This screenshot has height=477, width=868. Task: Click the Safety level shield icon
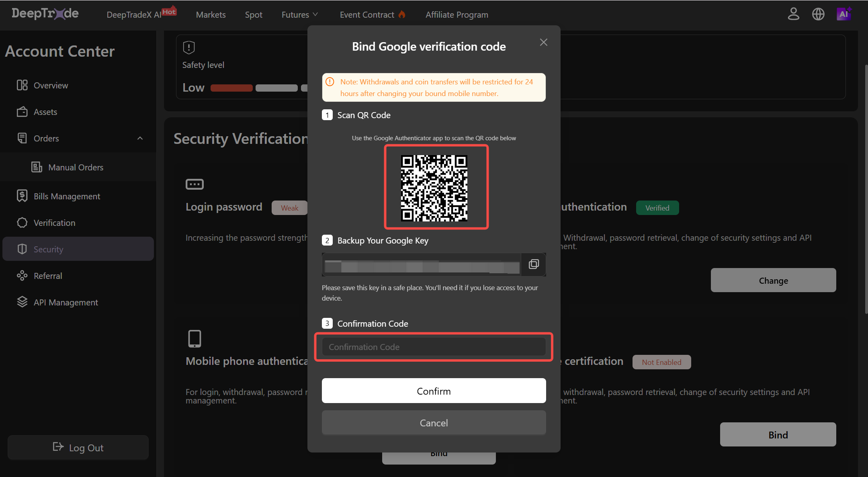pyautogui.click(x=189, y=47)
